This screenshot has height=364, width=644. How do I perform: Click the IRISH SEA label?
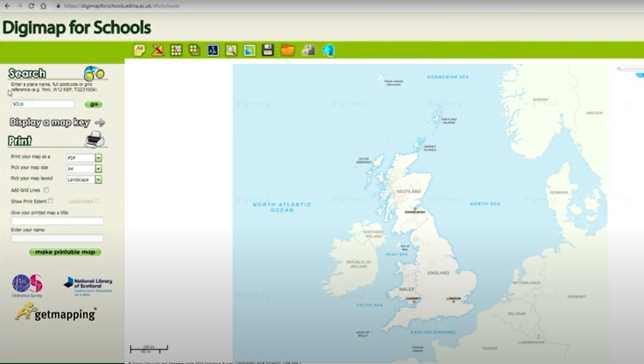[396, 254]
